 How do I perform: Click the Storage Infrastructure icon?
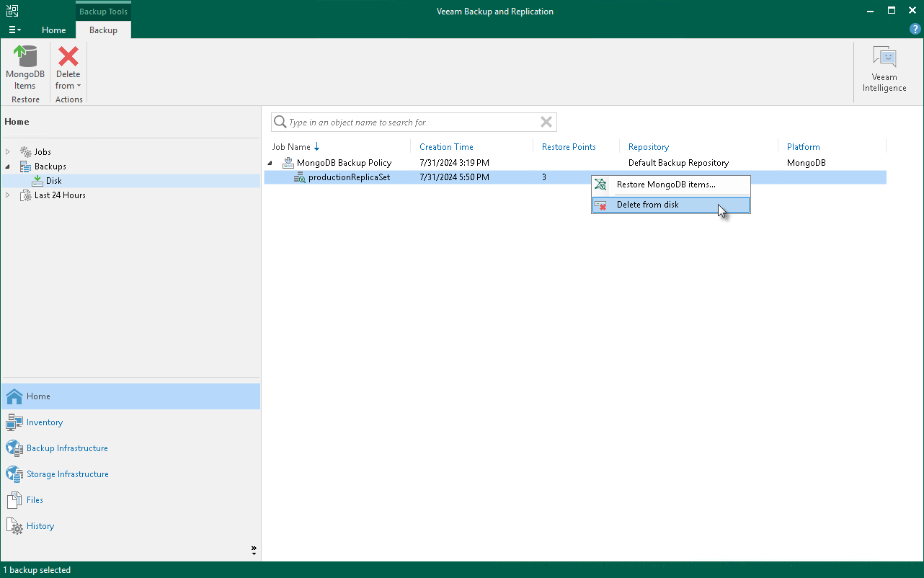[14, 474]
